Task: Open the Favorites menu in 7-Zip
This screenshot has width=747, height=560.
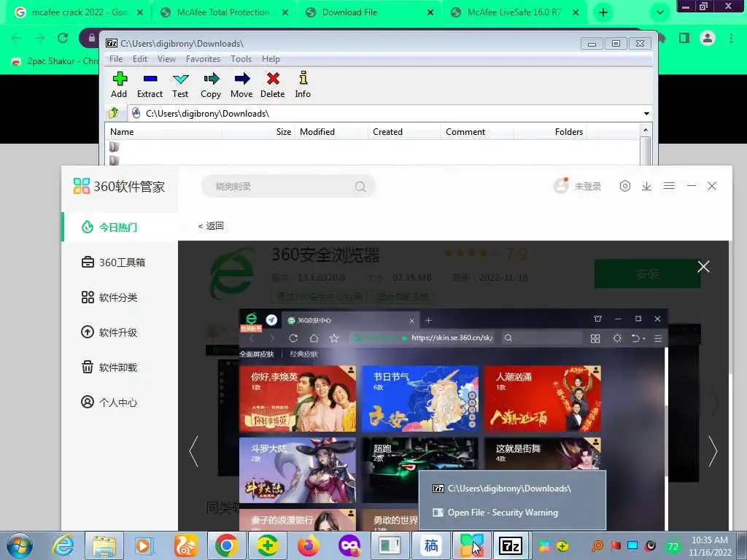Action: (x=203, y=59)
